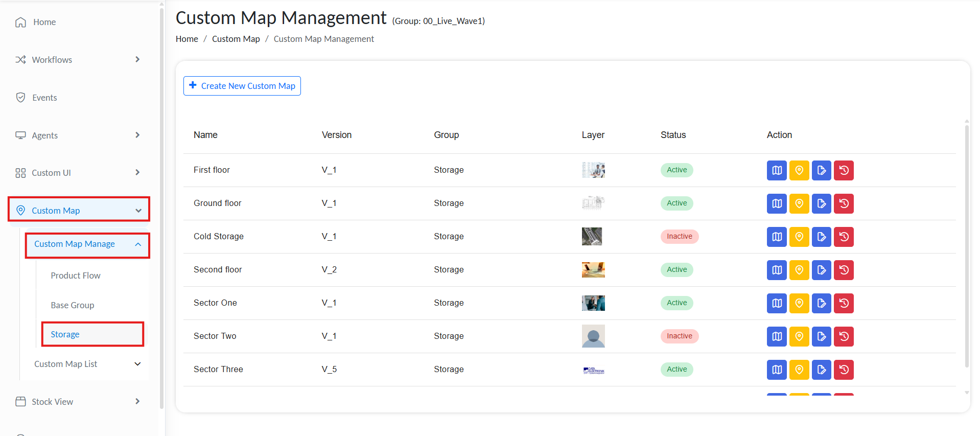Viewport: 980px width, 436px height.
Task: Select Product Flow submenu item
Action: pos(76,276)
